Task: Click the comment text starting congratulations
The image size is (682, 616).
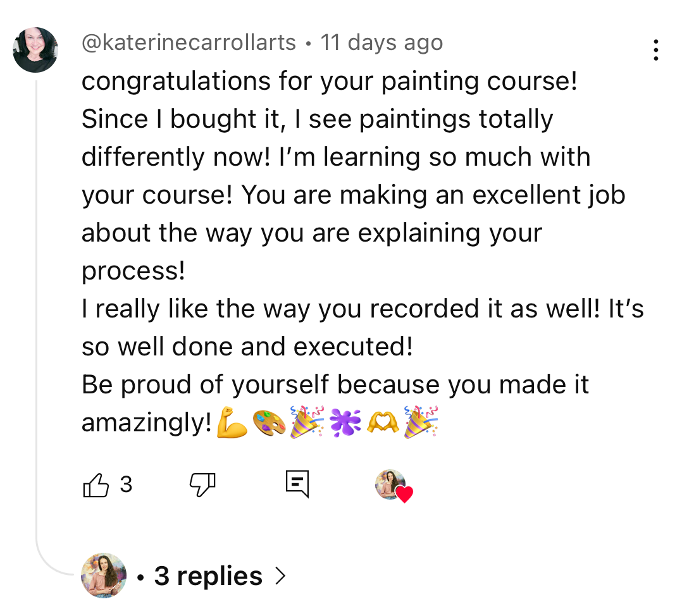Action: (329, 82)
